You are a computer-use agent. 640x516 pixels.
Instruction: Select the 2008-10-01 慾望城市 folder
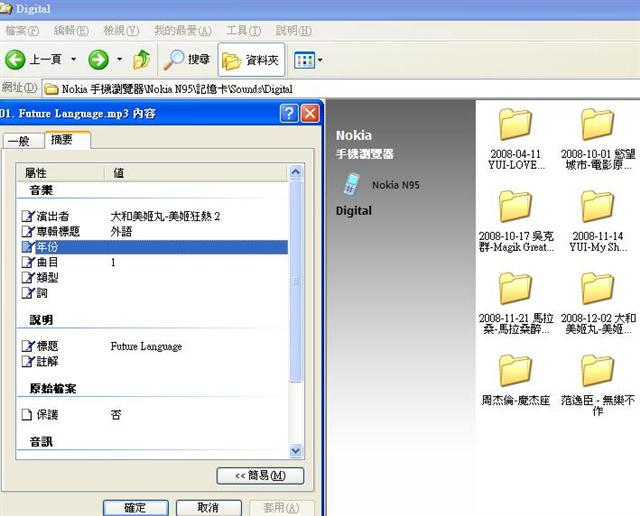tap(598, 139)
